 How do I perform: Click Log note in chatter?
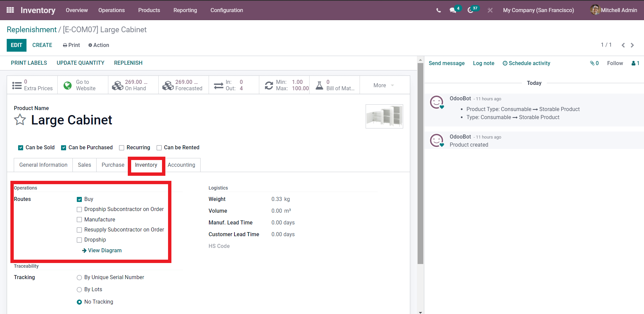(x=483, y=63)
